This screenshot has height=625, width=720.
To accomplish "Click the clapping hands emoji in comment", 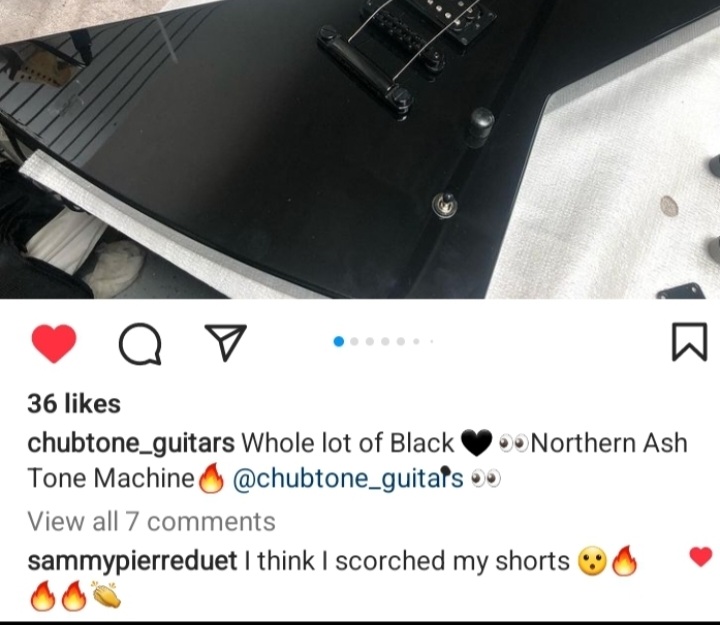I will tap(107, 595).
